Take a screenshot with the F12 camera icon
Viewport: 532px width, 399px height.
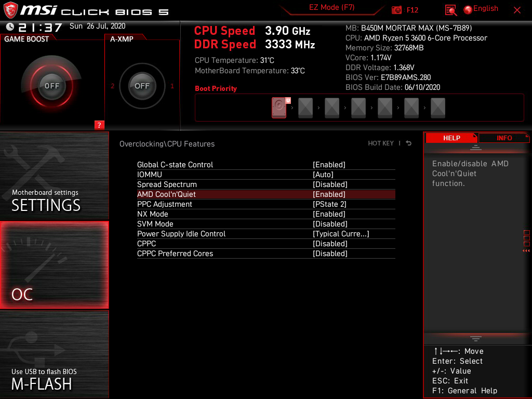click(396, 10)
